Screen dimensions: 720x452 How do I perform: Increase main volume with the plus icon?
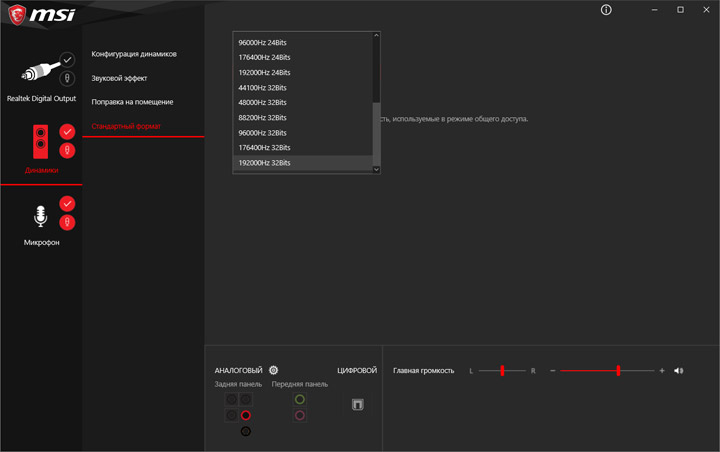(x=662, y=370)
